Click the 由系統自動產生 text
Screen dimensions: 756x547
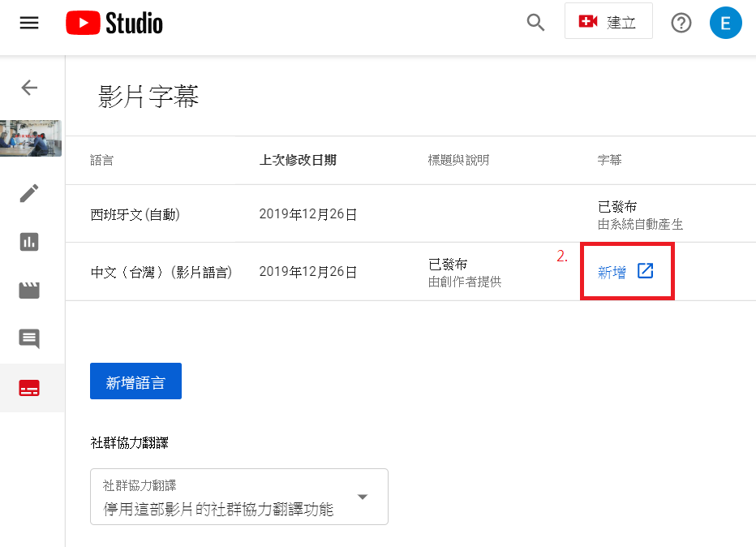click(x=640, y=224)
